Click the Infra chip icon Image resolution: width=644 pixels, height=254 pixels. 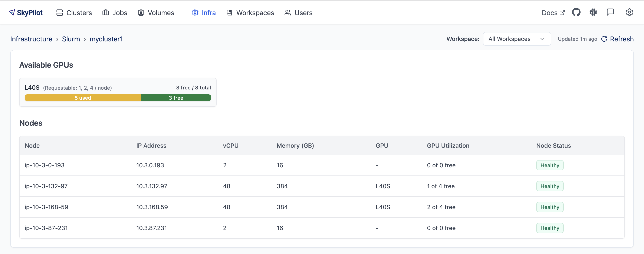point(195,13)
